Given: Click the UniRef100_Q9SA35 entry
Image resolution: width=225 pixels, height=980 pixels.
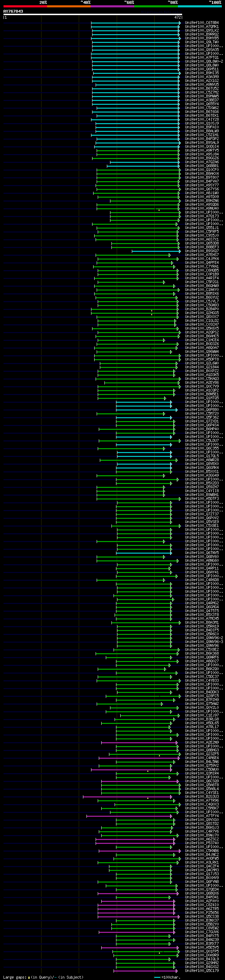Looking at the screenshot, I should [x=202, y=50].
